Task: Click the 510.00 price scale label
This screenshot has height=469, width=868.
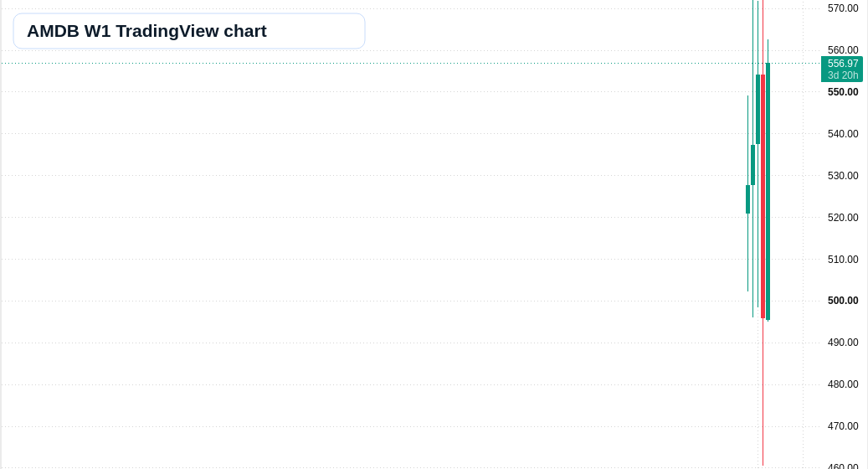Action: coord(843,259)
